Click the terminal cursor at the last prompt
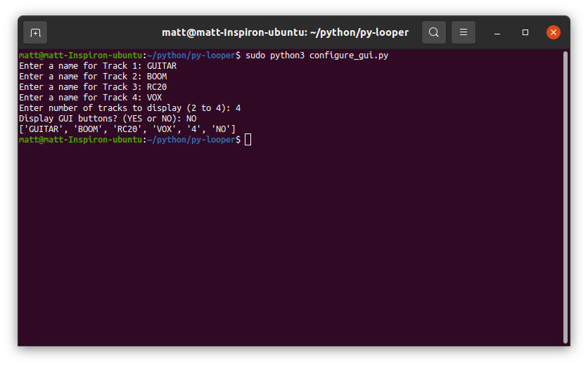Viewport: 588px width, 366px height. tap(248, 140)
